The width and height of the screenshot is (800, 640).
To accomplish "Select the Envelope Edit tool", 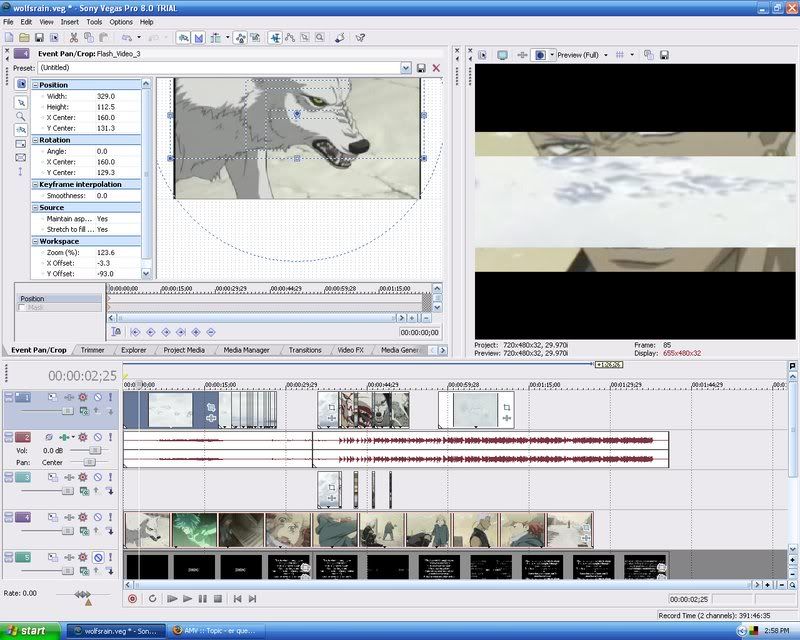I will (x=290, y=37).
